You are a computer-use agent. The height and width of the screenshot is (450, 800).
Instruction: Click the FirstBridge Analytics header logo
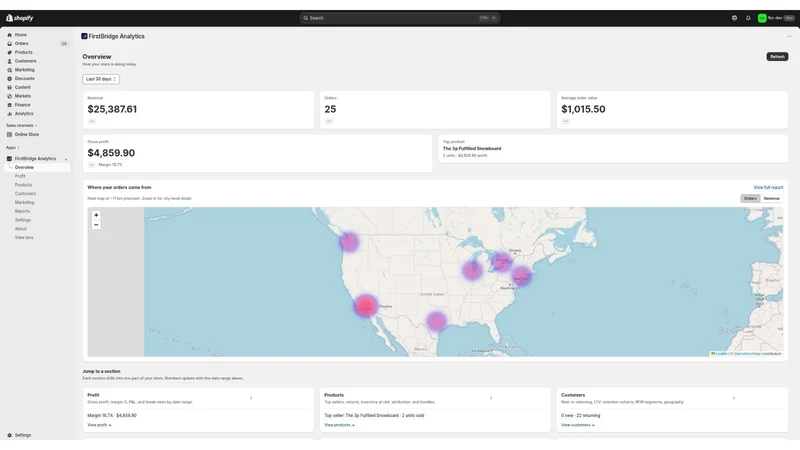pyautogui.click(x=84, y=36)
